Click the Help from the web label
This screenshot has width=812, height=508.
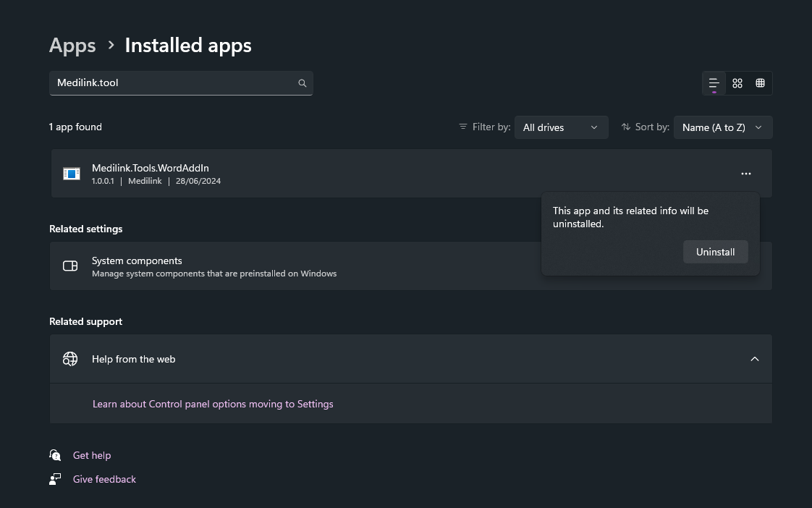[x=134, y=359]
